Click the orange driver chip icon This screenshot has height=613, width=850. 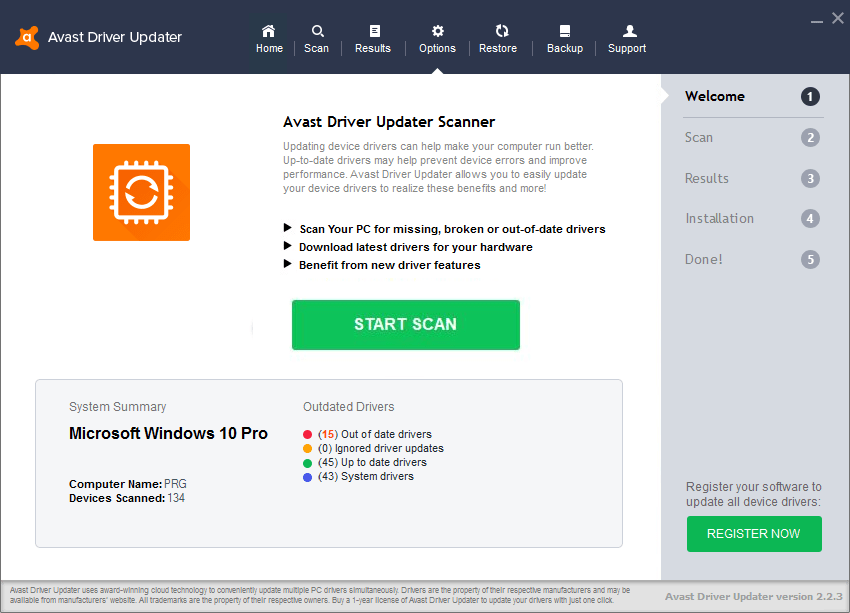pos(141,192)
